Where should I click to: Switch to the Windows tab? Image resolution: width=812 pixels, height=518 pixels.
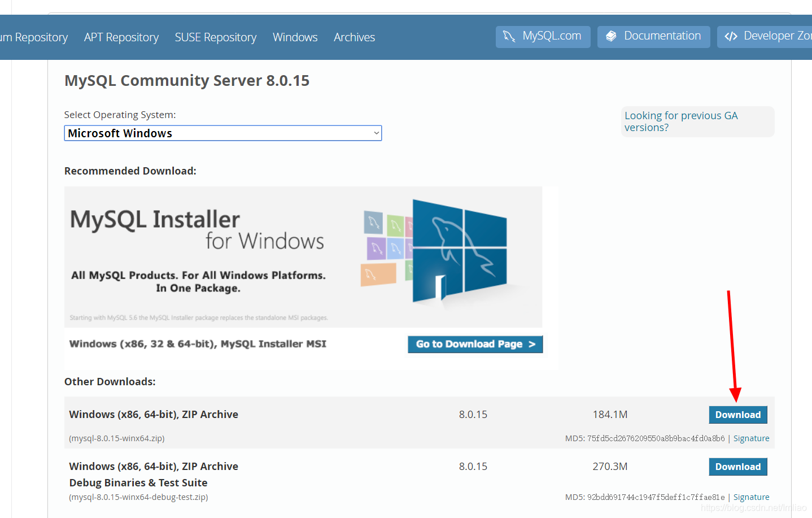click(x=295, y=37)
